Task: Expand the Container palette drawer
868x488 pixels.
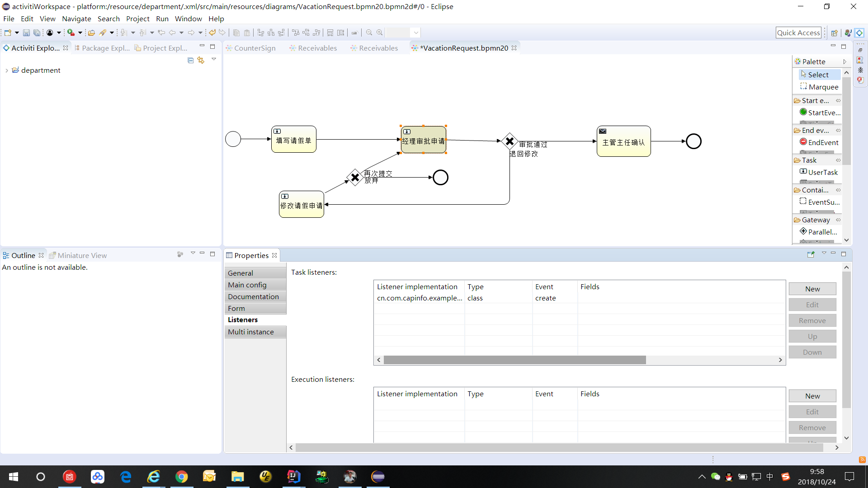Action: [x=815, y=190]
